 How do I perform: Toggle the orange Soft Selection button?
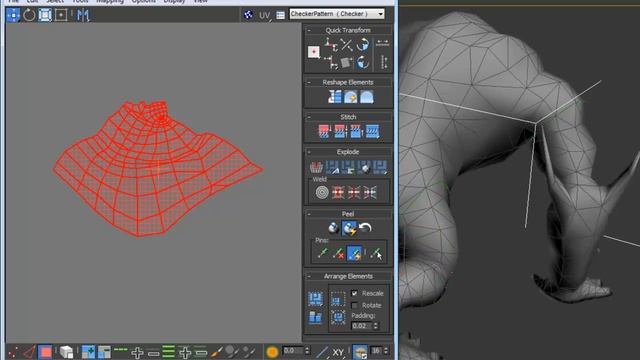coord(272,352)
